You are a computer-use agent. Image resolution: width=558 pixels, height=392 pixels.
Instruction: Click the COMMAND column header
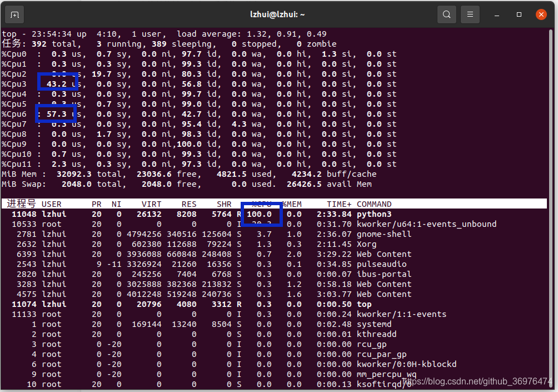(374, 204)
